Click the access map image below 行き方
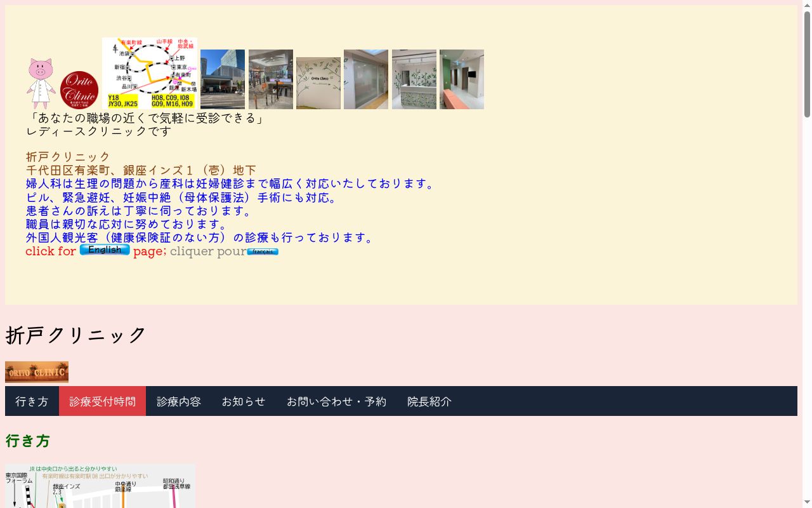Image resolution: width=812 pixels, height=508 pixels. pyautogui.click(x=100, y=486)
